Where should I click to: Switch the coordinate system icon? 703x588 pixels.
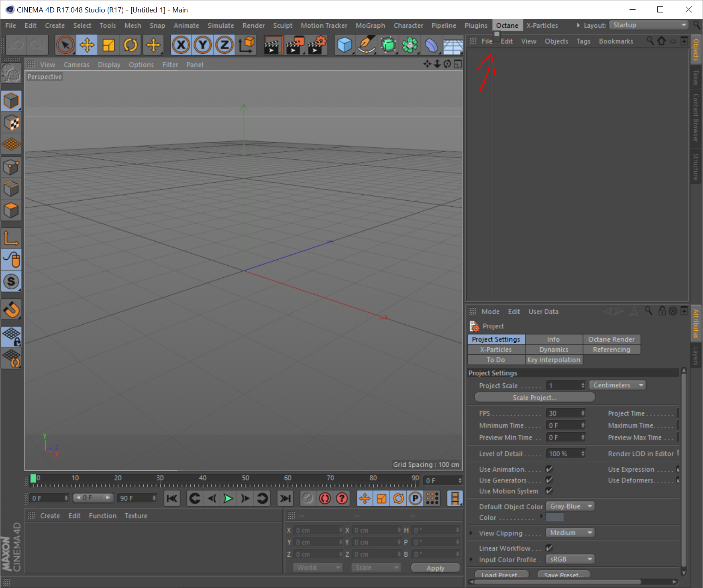click(x=247, y=45)
